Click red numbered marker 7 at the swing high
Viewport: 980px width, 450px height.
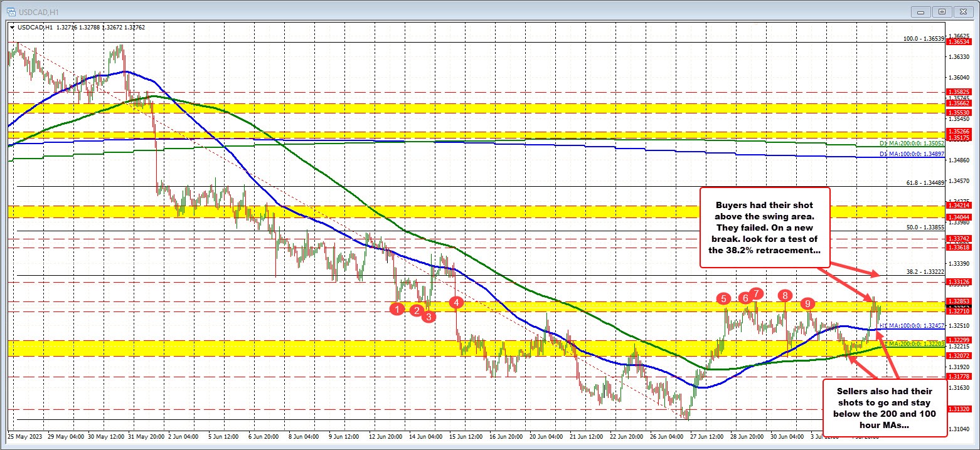point(756,293)
